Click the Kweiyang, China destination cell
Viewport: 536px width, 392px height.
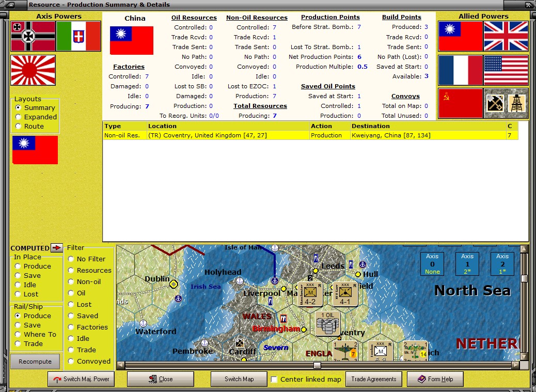[428, 135]
